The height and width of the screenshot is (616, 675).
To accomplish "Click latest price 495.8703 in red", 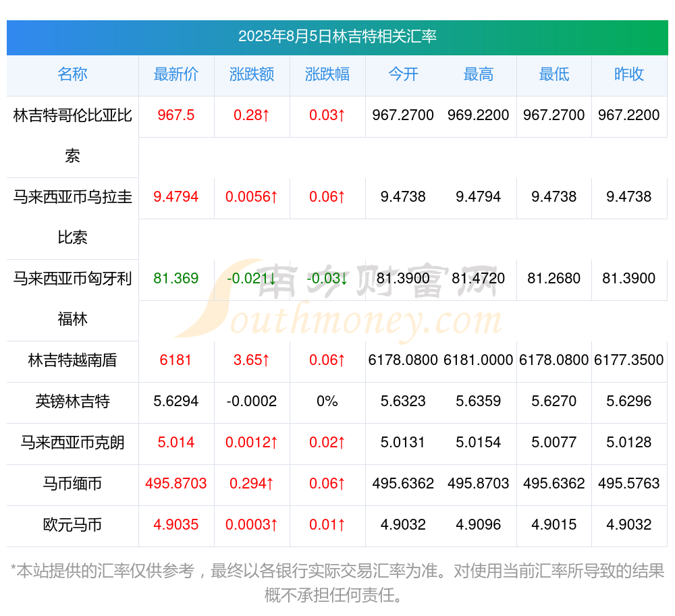I will coord(176,484).
